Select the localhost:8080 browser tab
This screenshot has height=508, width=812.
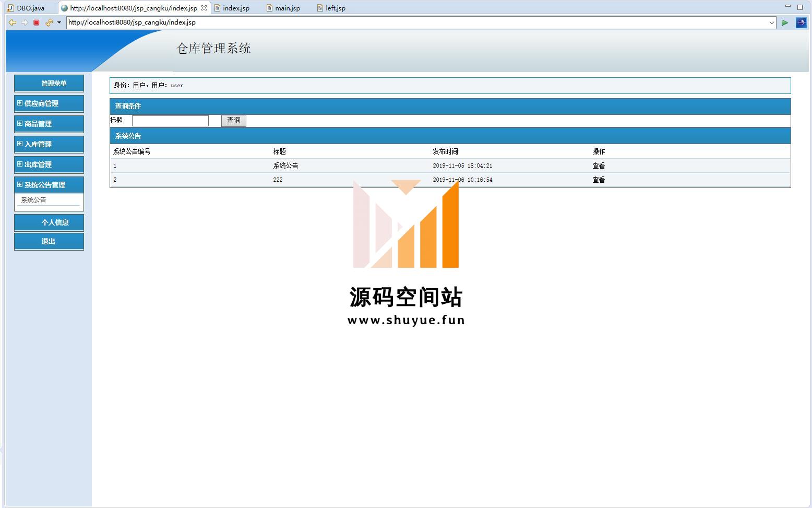coord(134,8)
